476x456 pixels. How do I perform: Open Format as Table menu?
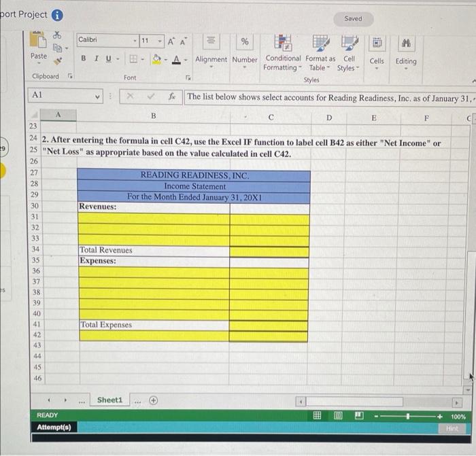coord(320,54)
